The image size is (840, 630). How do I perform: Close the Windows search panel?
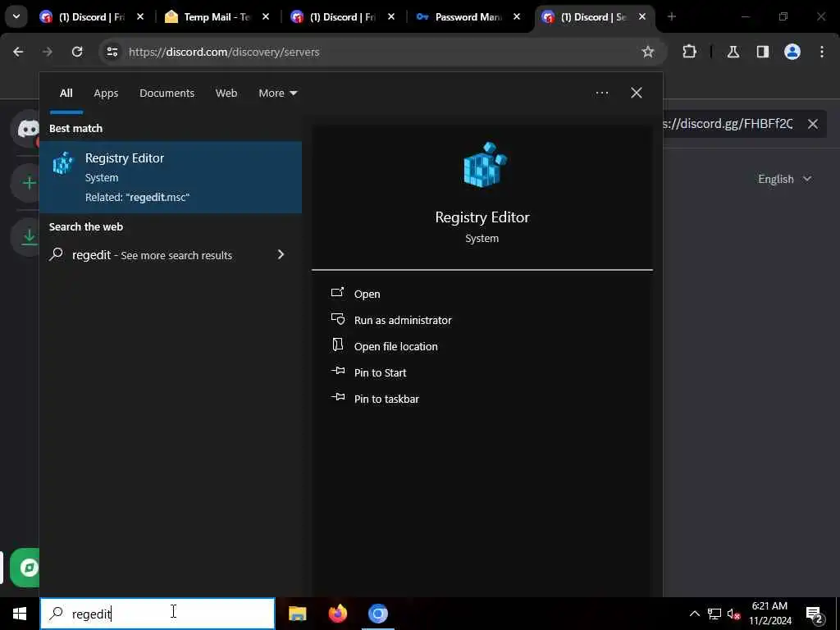click(x=636, y=93)
